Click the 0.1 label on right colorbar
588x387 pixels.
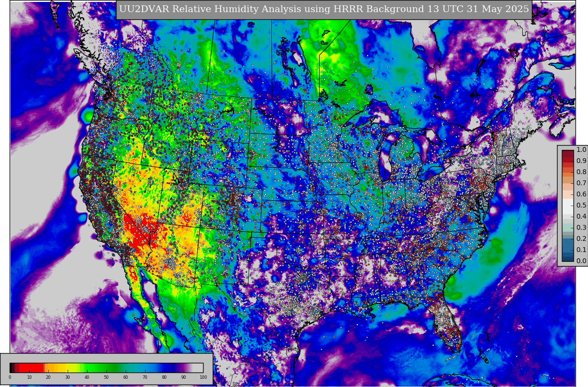581,250
